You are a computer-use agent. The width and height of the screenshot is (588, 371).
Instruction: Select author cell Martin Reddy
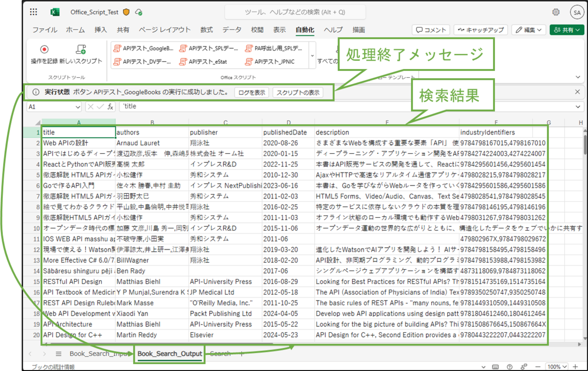(x=152, y=335)
